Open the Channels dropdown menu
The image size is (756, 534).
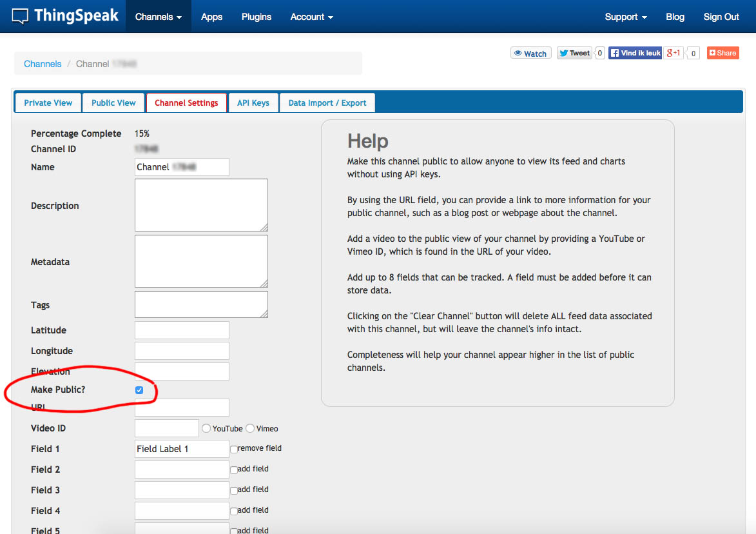click(x=158, y=17)
